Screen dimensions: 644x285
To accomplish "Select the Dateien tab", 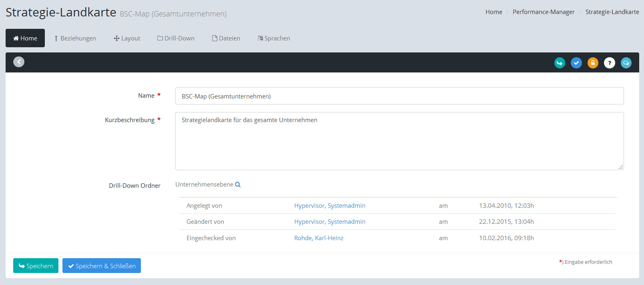I will (226, 38).
